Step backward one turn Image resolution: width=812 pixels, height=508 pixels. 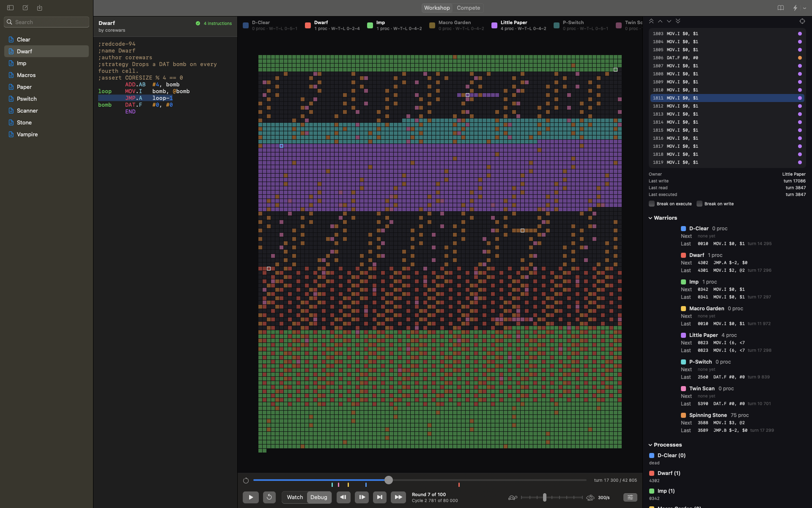[x=343, y=497]
